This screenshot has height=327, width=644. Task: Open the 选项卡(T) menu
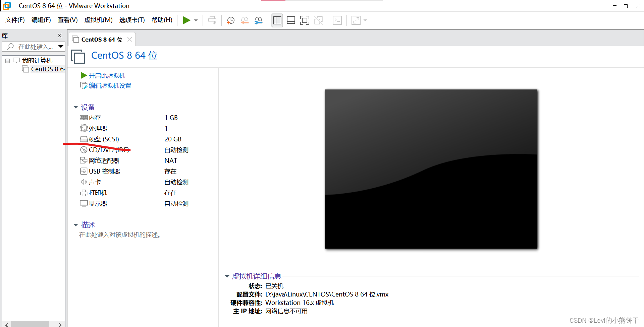point(132,20)
